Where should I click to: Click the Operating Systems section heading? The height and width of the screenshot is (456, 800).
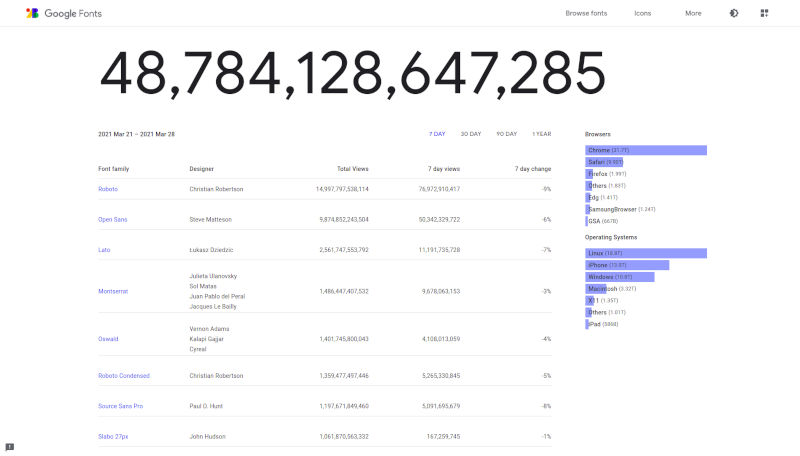(611, 237)
